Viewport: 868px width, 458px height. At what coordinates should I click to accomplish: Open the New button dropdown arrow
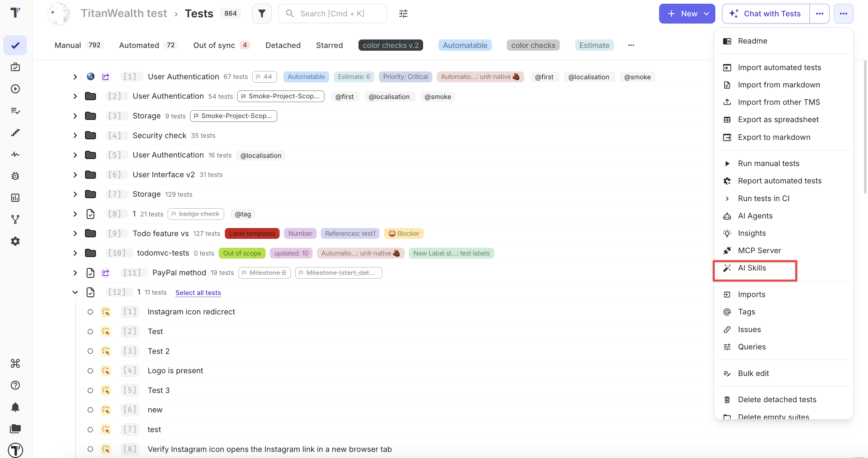(x=706, y=14)
